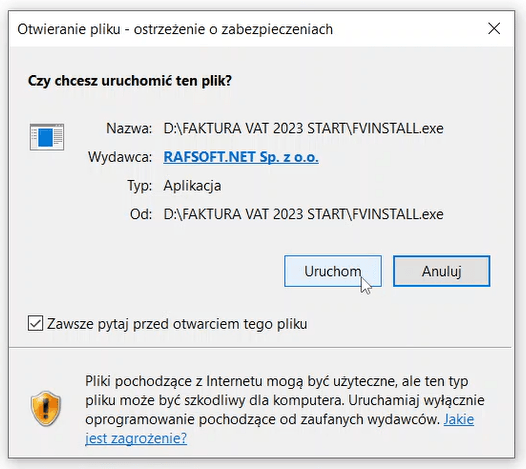Click the 'Wydawca:' label
Image resolution: width=526 pixels, height=469 pixels.
[x=120, y=157]
